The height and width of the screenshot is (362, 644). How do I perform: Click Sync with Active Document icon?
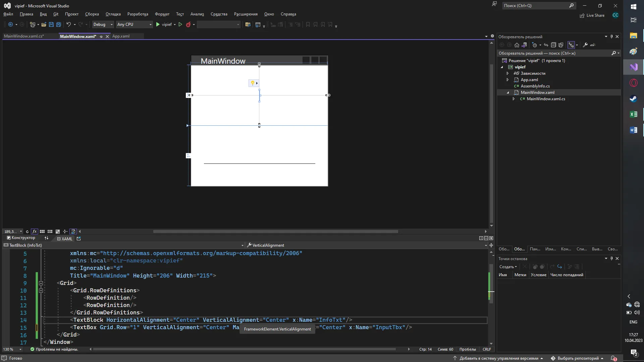pyautogui.click(x=546, y=45)
